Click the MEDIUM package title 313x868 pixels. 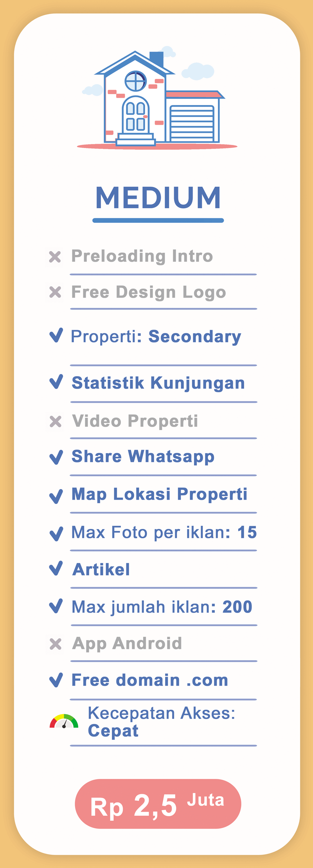[158, 198]
